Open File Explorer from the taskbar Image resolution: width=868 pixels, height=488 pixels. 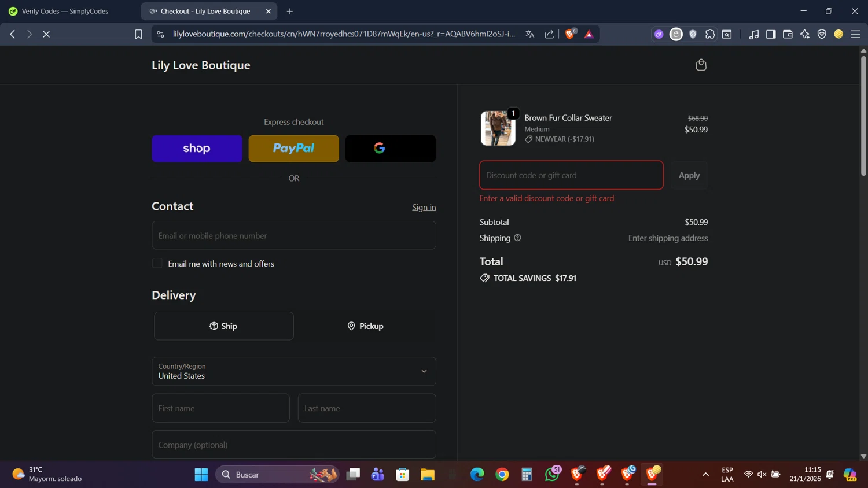pos(428,475)
